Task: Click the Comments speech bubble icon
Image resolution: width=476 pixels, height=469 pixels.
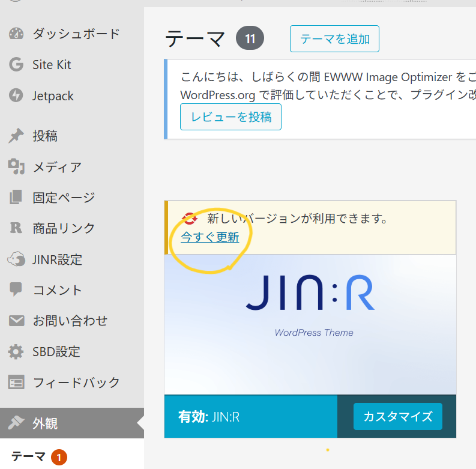Action: pos(16,289)
